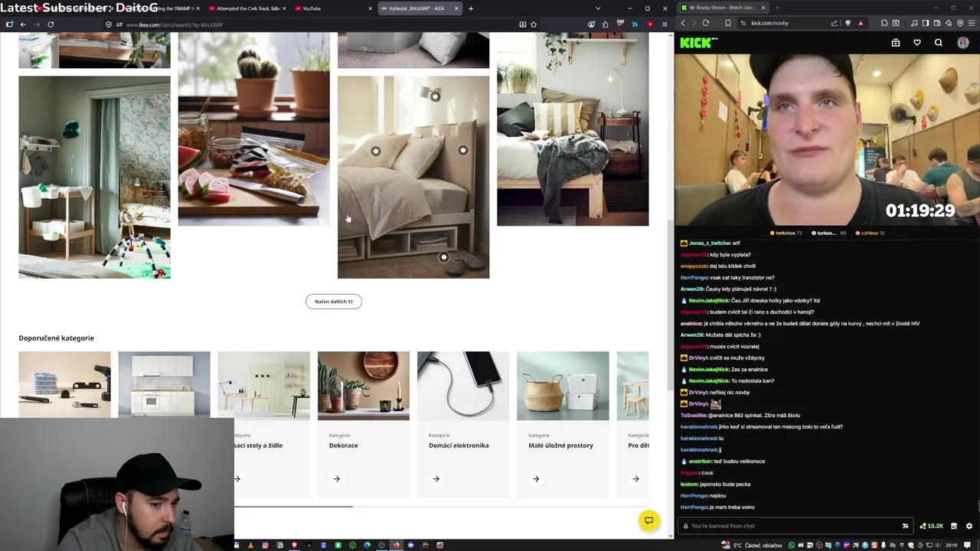
Task: Click the taskbar weather 5°C Částeč. oblačno
Action: coord(751,546)
